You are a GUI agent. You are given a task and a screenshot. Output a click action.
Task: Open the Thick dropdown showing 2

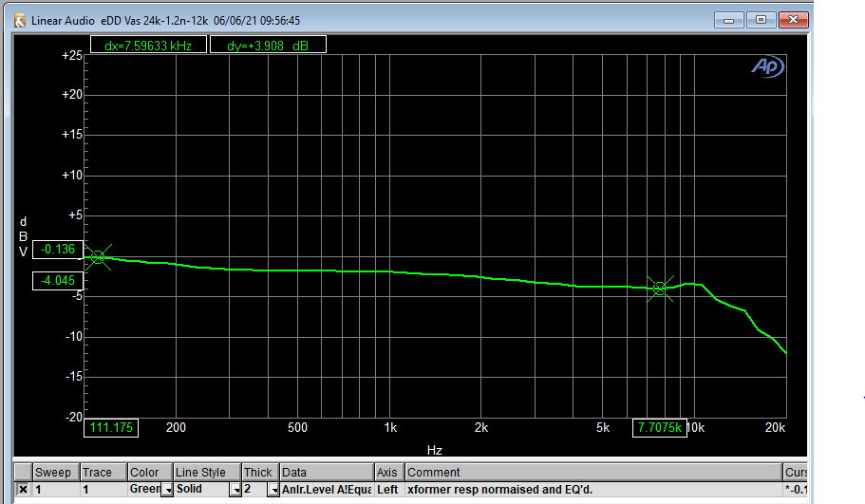[273, 490]
